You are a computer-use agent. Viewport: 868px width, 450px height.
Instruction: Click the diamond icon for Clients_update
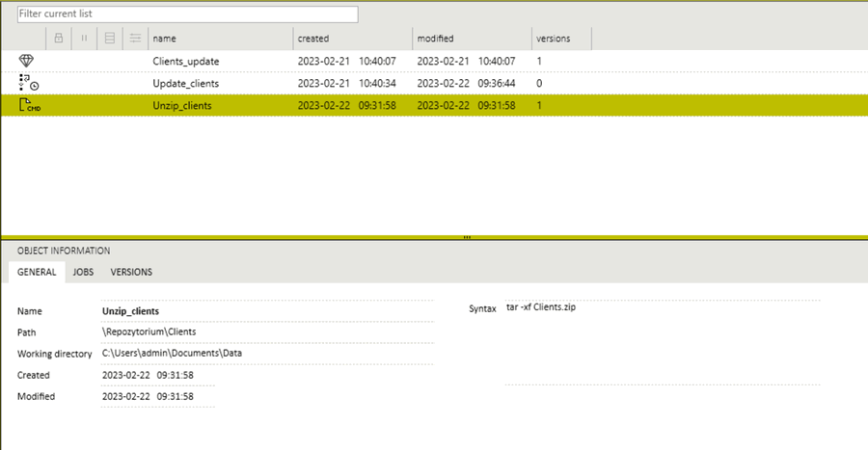pos(27,61)
